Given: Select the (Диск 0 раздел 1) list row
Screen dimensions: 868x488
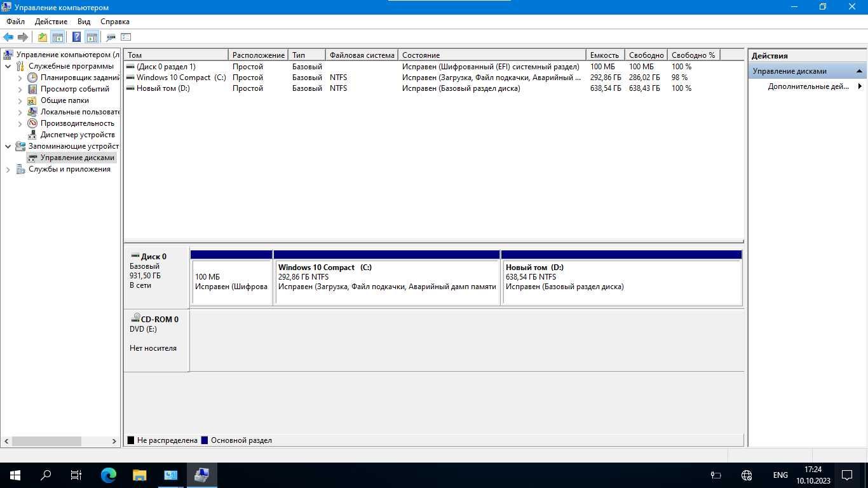Looking at the screenshot, I should 433,67.
